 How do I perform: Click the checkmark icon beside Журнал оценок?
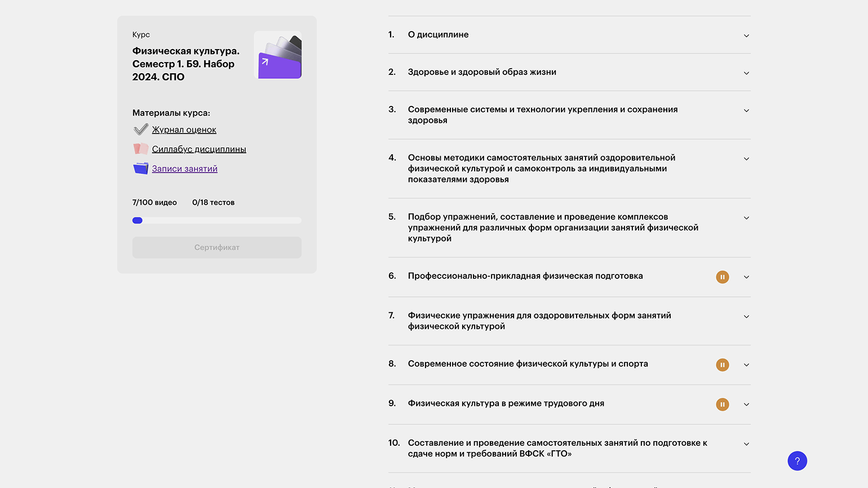pos(141,130)
